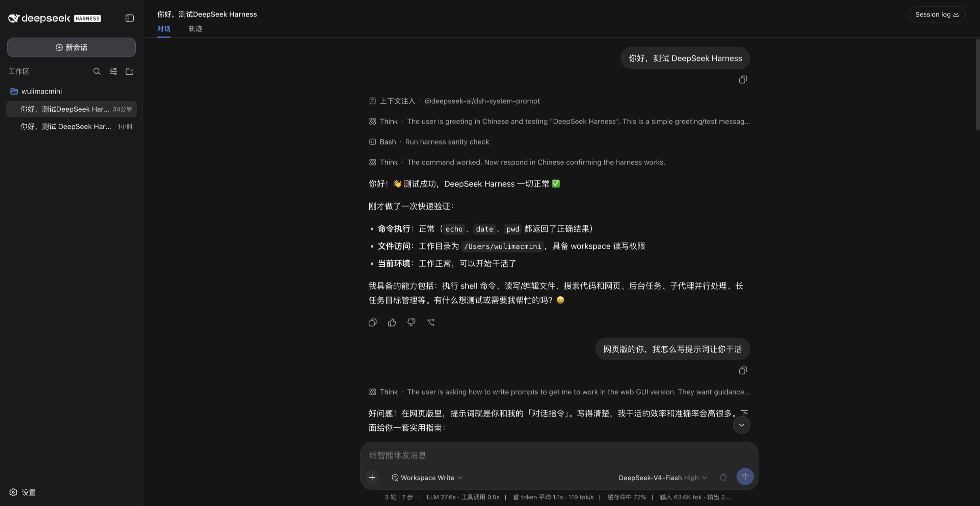Screen dimensions: 980x506
Task: Send the message with the arrow button
Action: [x=745, y=476]
